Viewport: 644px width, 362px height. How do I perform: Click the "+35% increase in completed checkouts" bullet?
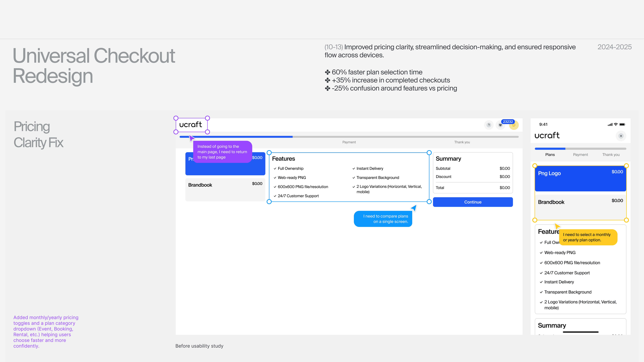387,80
